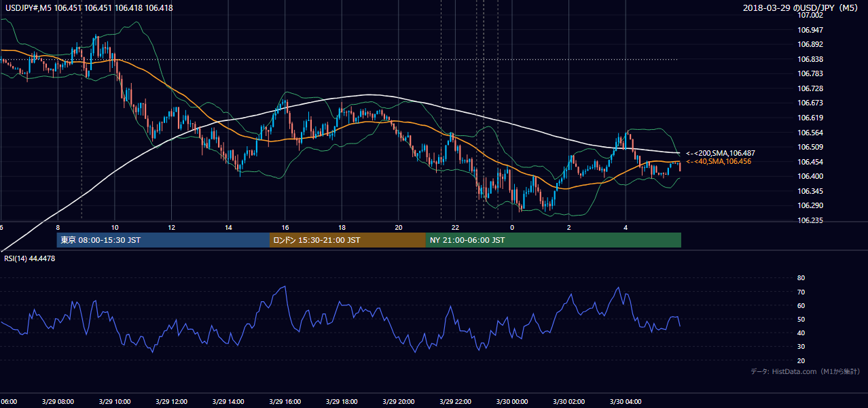Click the 3/29 18:00 bottom time label
The height and width of the screenshot is (408, 868).
click(x=342, y=401)
